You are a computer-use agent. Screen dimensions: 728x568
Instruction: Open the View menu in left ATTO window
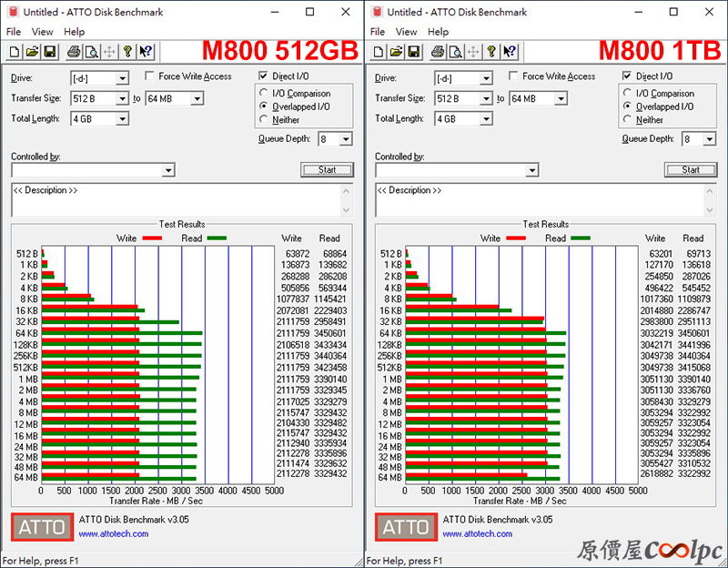pyautogui.click(x=42, y=32)
